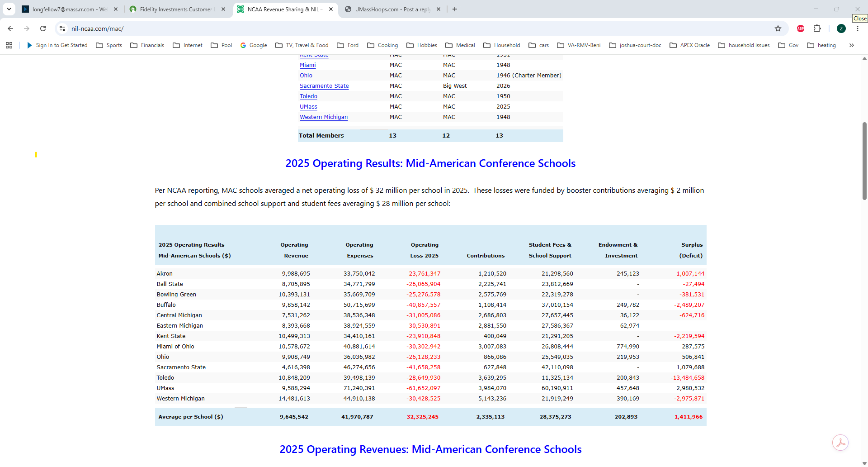
Task: Click Western Michigan contributions 5,143,236
Action: click(x=492, y=399)
